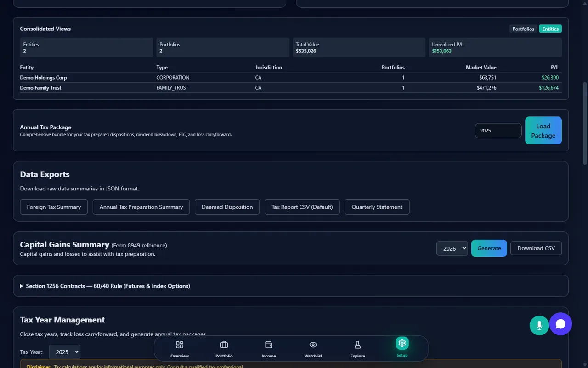Click the Portfolios column header in table
This screenshot has height=368, width=588.
click(393, 68)
